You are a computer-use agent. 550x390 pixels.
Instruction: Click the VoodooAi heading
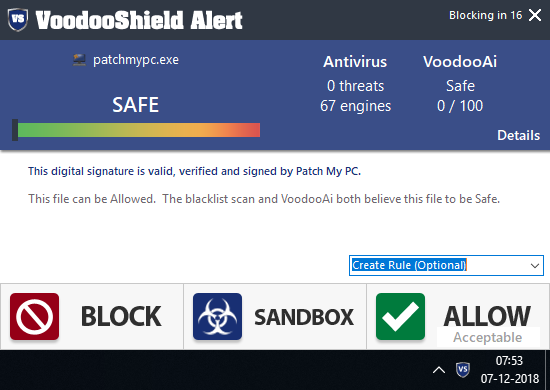tap(460, 62)
